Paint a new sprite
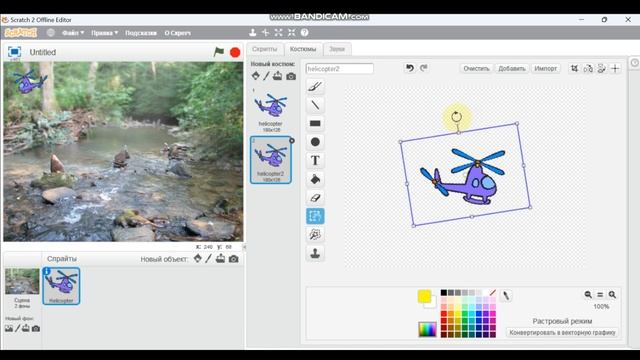 [x=209, y=258]
